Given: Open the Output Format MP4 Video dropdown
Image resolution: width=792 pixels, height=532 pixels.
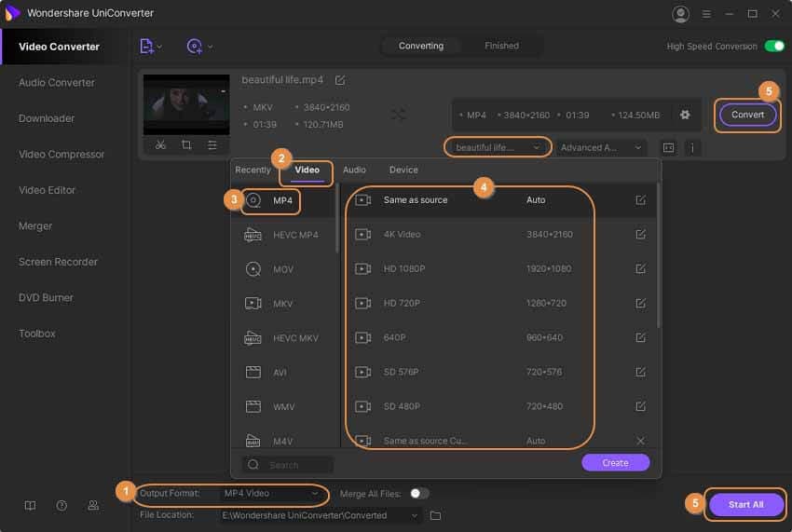Looking at the screenshot, I should coord(271,493).
